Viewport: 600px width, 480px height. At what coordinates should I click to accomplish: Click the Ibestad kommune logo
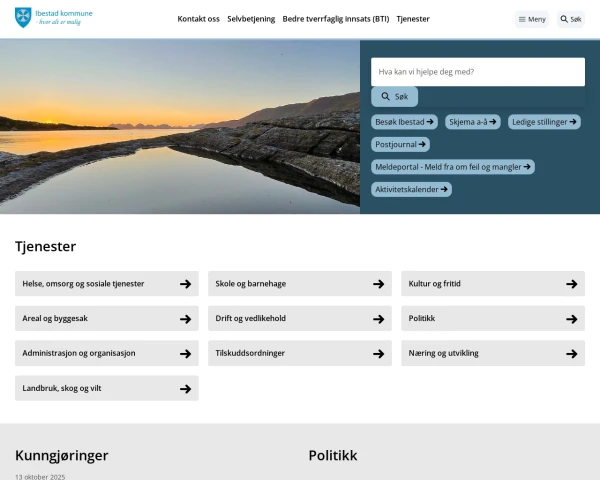53,18
